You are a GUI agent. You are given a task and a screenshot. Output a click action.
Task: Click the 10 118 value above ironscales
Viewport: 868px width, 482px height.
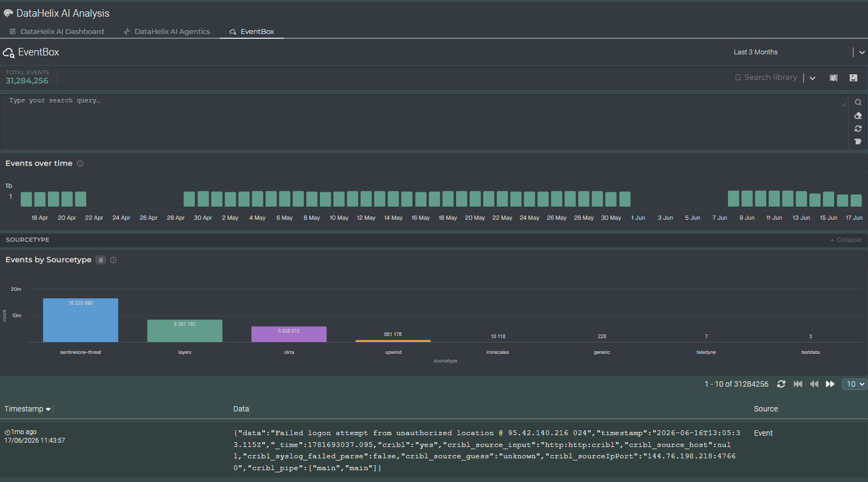pyautogui.click(x=498, y=337)
